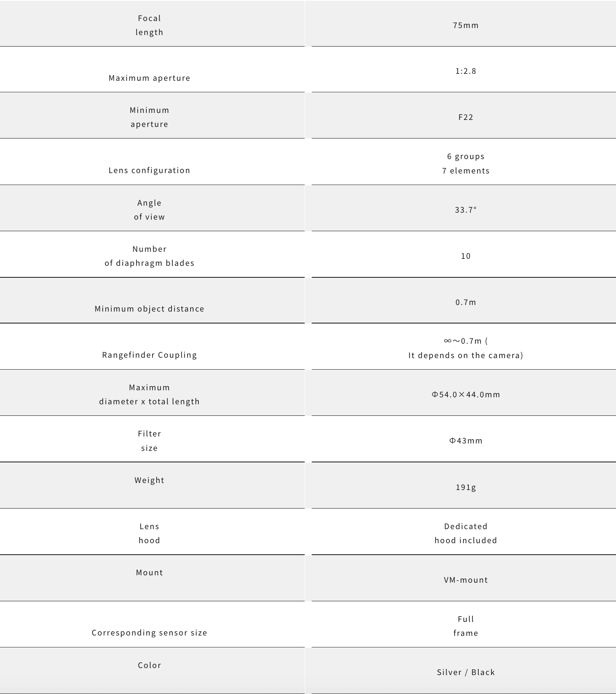
Task: Select the F22 value text
Action: pyautogui.click(x=466, y=117)
